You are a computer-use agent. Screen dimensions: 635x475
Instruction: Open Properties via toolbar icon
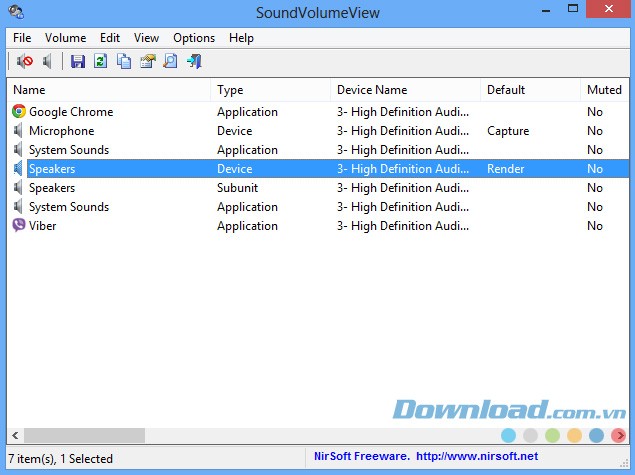pyautogui.click(x=147, y=62)
